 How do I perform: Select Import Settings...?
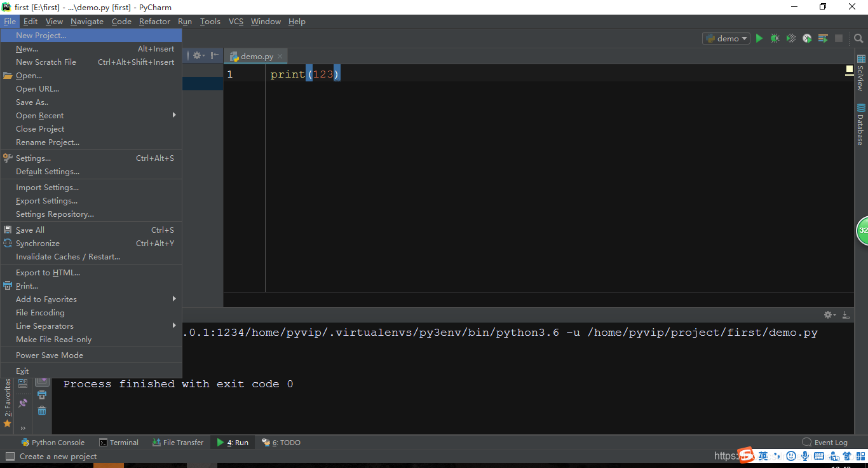(x=92, y=187)
